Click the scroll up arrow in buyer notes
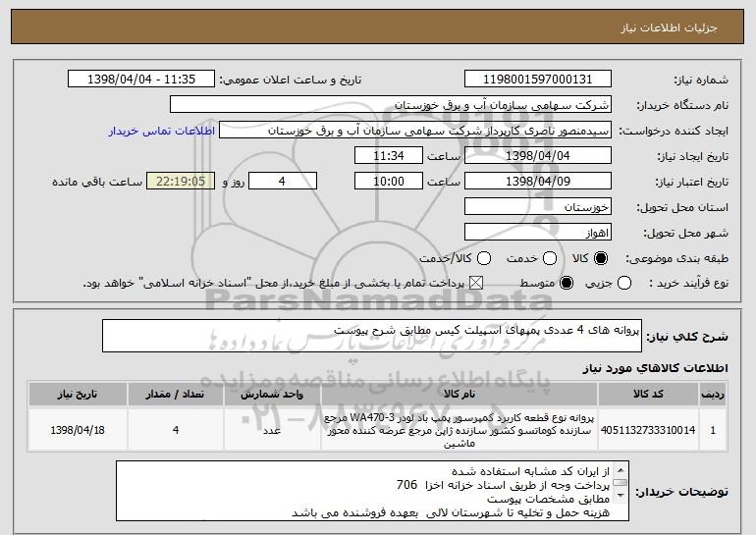This screenshot has width=756, height=535. [621, 469]
